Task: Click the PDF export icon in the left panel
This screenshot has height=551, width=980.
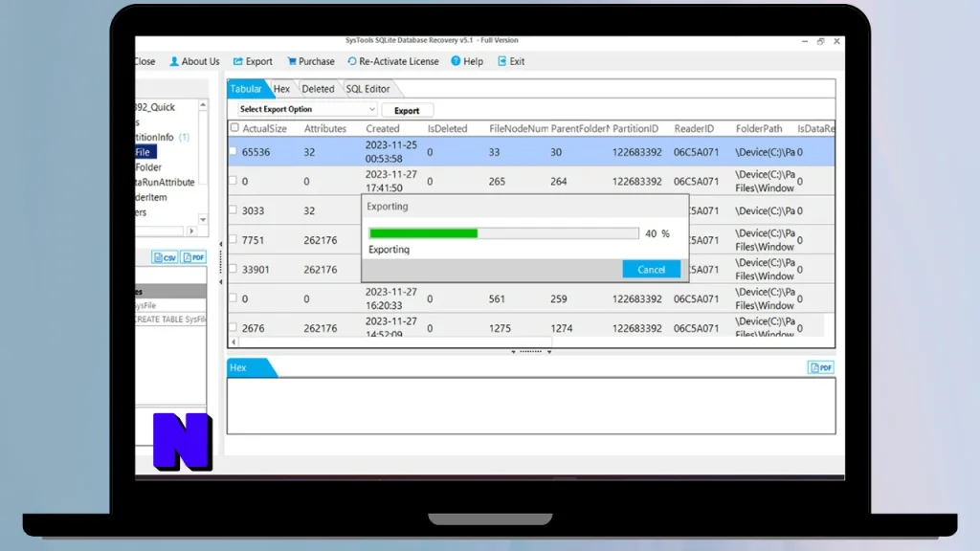Action: [193, 257]
